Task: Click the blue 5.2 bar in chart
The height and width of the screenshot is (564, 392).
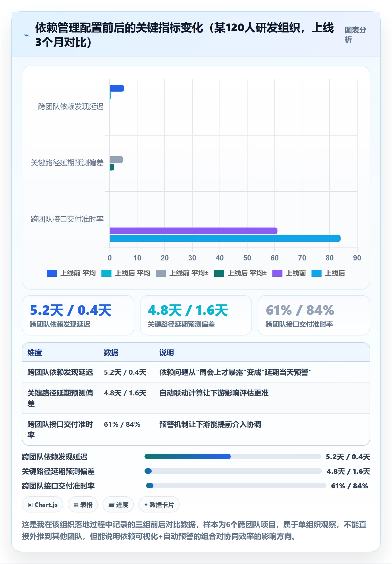Action: (117, 88)
